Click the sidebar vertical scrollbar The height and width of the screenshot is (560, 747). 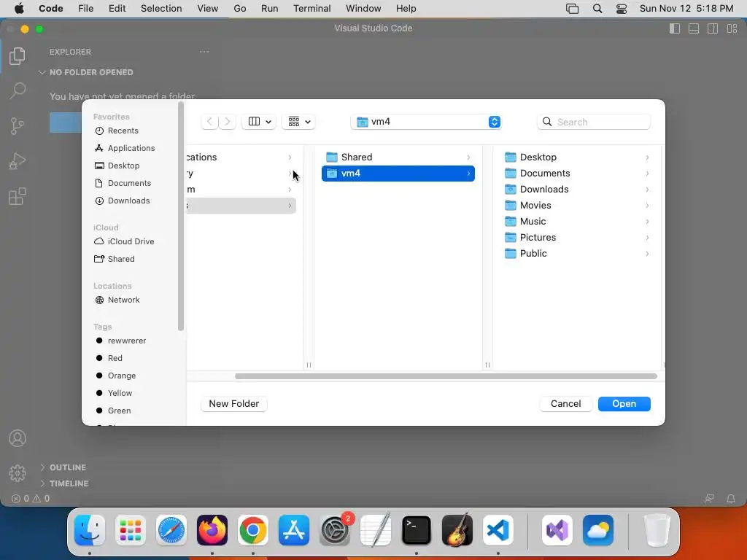point(181,217)
